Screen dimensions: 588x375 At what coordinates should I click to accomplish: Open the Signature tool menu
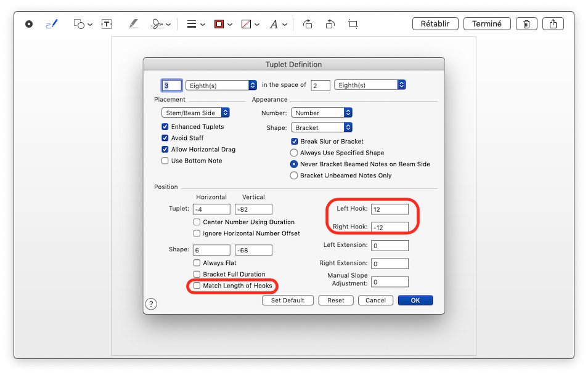161,24
